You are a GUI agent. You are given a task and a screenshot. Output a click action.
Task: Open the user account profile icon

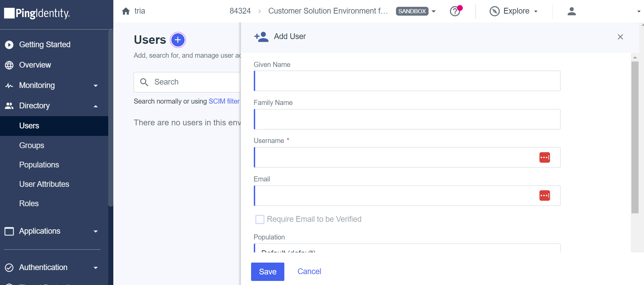pyautogui.click(x=572, y=11)
